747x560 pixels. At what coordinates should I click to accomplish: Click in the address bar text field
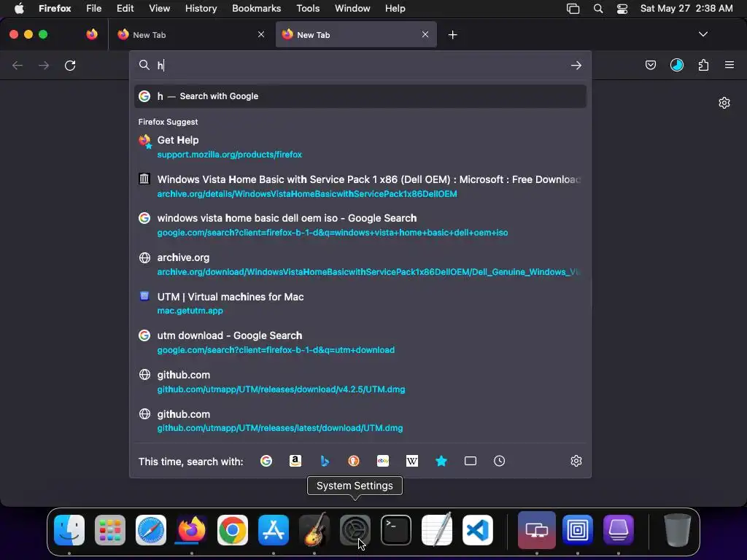click(362, 65)
